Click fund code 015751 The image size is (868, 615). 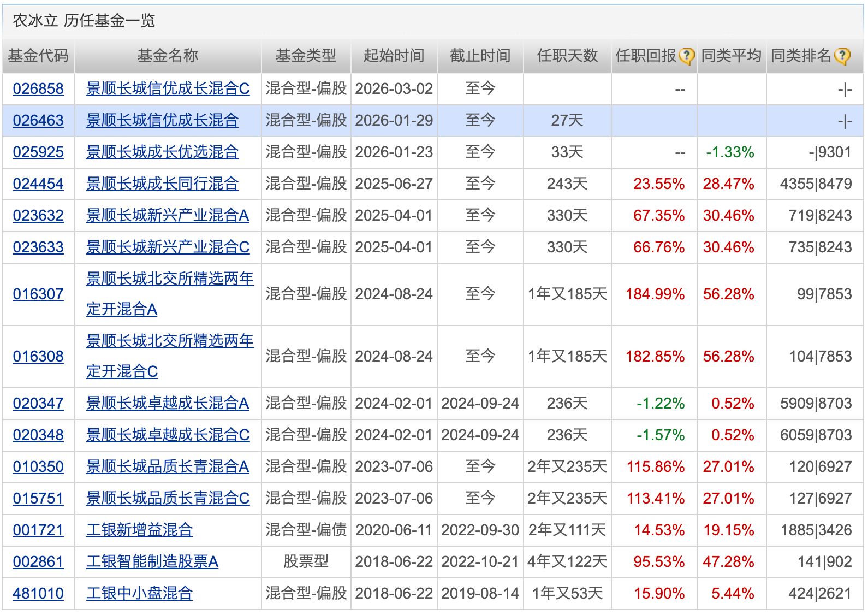pos(38,498)
